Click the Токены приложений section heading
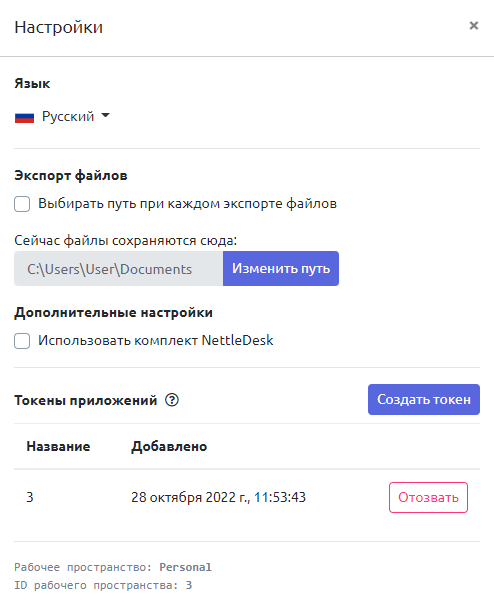The height and width of the screenshot is (608, 494). coord(86,400)
